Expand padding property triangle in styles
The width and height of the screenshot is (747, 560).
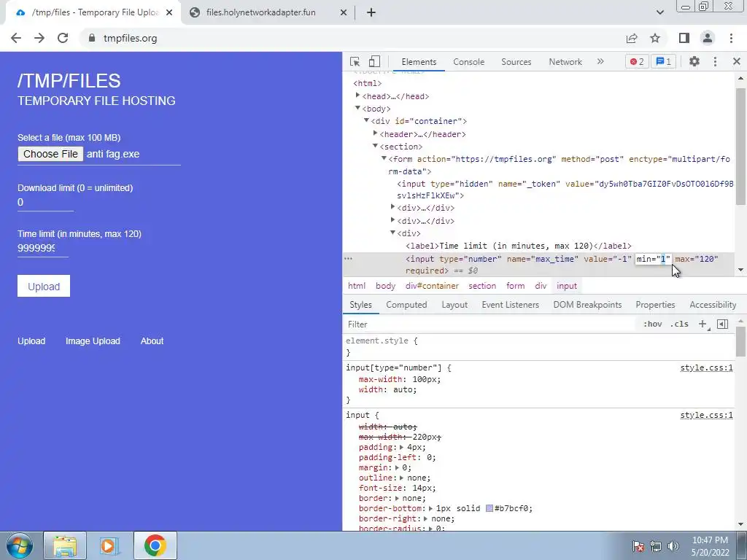pos(402,447)
